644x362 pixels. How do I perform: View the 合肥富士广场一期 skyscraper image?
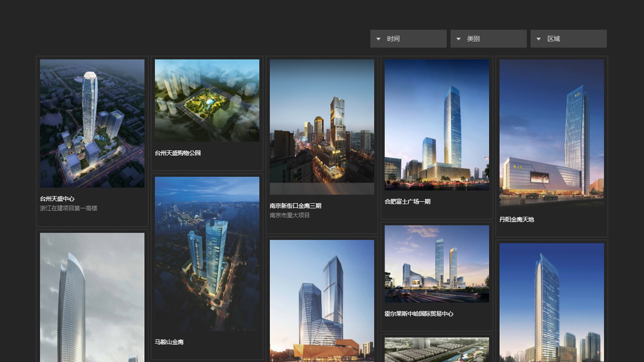point(437,125)
